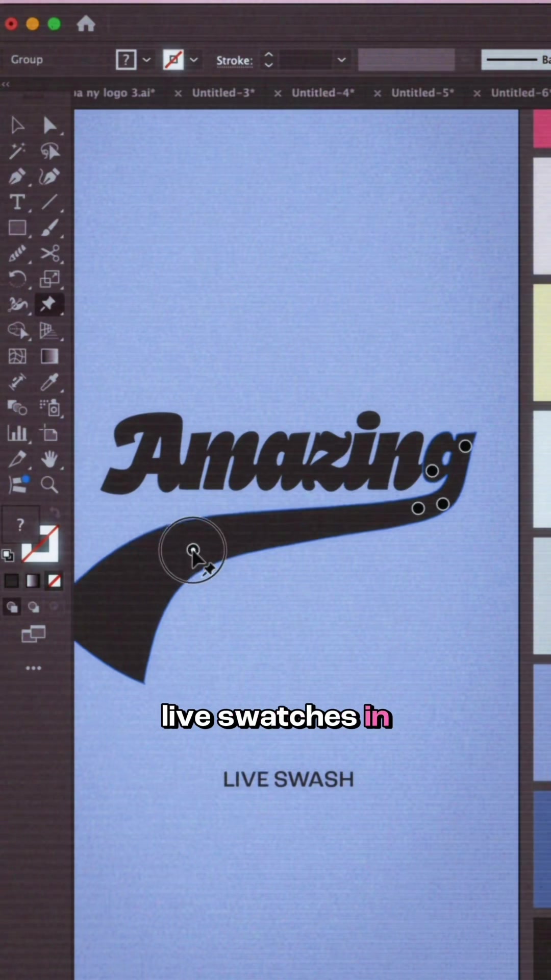The image size is (551, 980).
Task: Pick the Lasso tool
Action: [49, 151]
